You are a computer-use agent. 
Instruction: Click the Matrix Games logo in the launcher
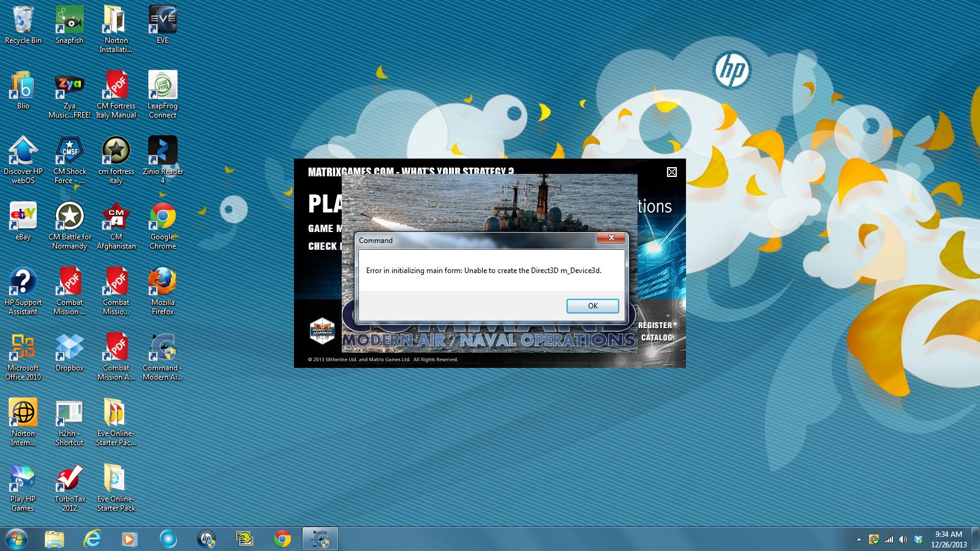point(322,331)
